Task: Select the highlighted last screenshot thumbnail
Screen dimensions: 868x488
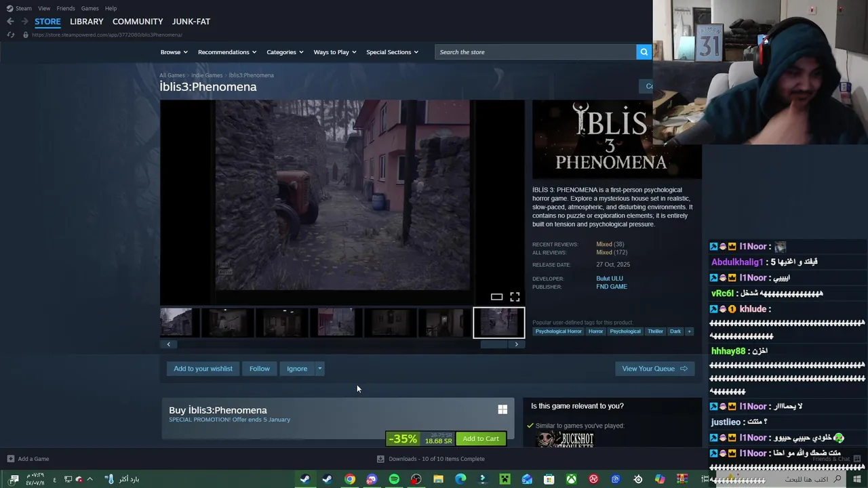Action: 498,323
